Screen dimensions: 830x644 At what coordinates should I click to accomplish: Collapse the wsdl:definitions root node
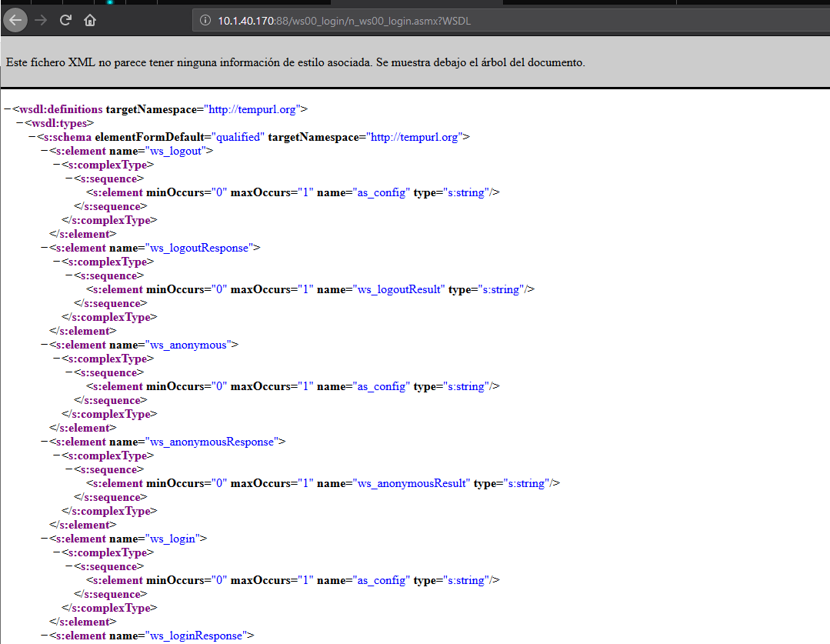pos(8,110)
